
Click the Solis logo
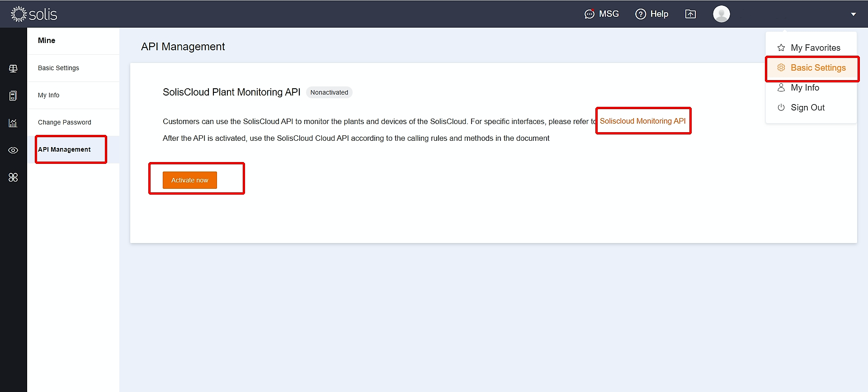pyautogui.click(x=34, y=14)
